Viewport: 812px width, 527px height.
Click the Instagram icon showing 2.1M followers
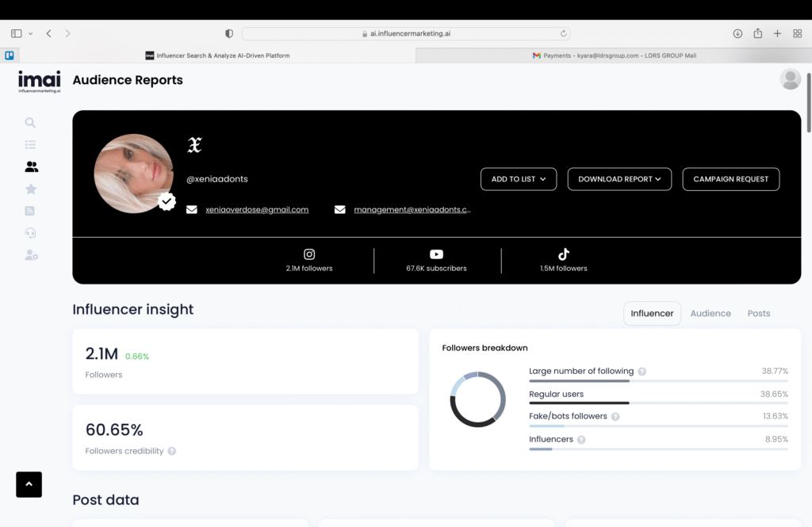coord(308,254)
